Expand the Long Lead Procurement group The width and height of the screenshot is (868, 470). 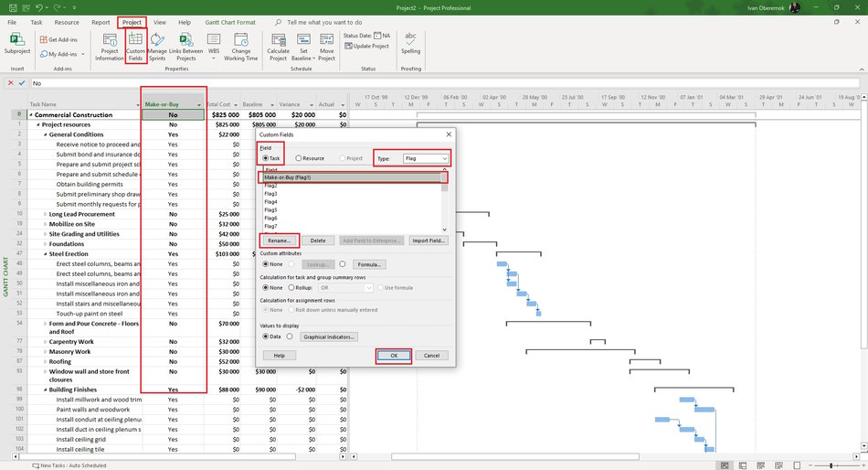(46, 215)
